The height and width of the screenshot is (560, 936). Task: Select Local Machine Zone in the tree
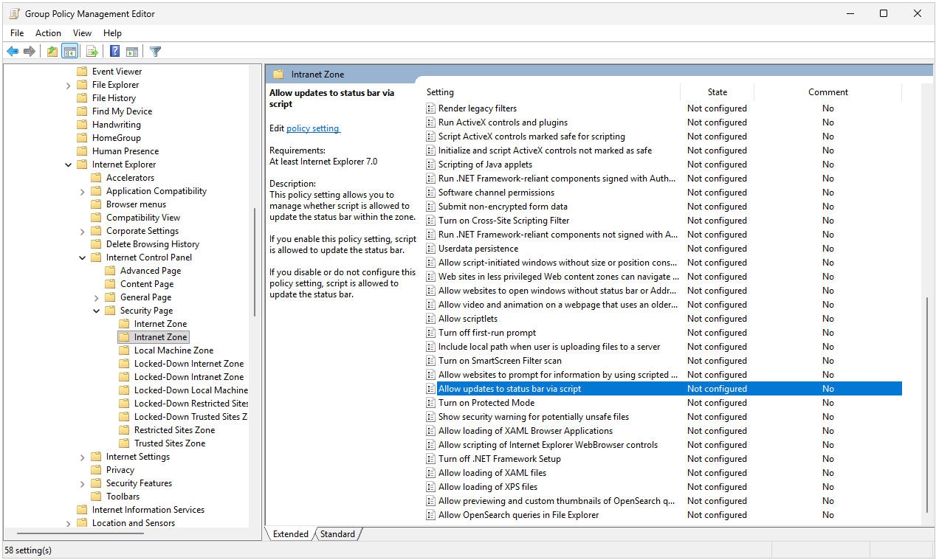pyautogui.click(x=173, y=350)
